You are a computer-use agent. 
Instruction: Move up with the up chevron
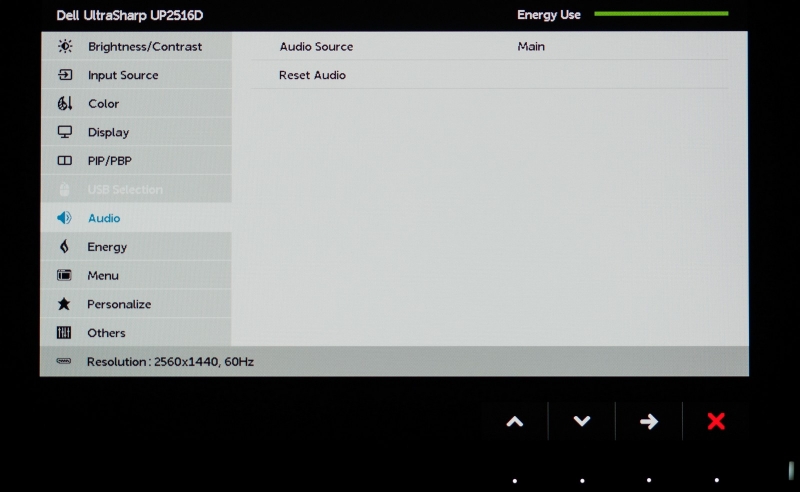(x=515, y=422)
